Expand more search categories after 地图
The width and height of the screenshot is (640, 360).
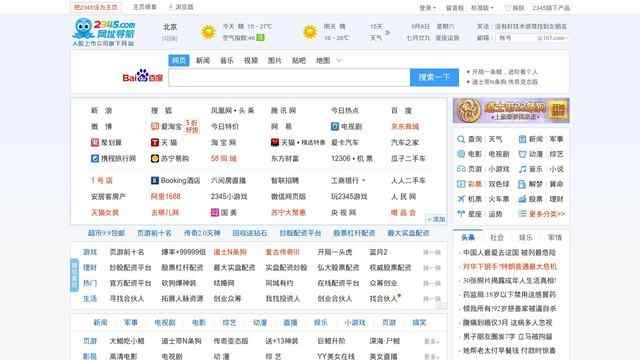[x=339, y=61]
